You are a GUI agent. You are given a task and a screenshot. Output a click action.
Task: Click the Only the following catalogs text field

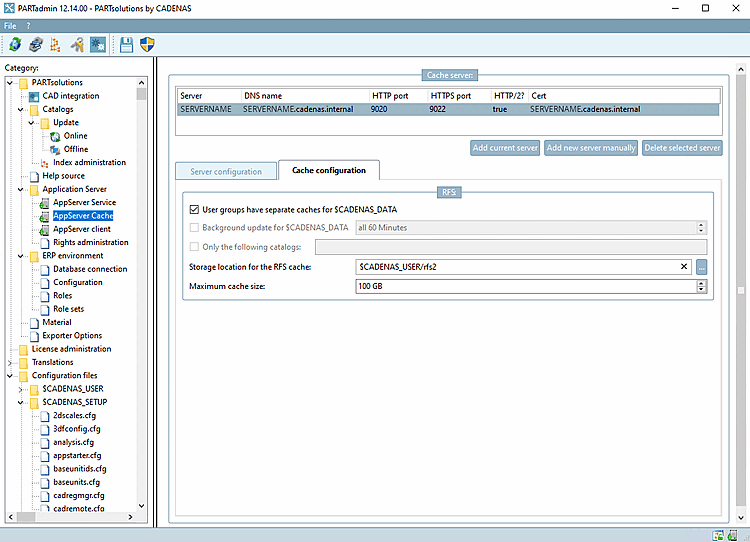(x=511, y=247)
